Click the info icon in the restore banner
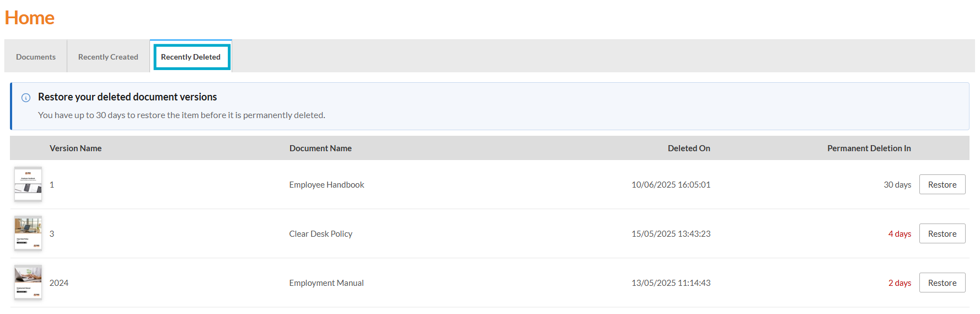The image size is (980, 314). click(x=26, y=98)
